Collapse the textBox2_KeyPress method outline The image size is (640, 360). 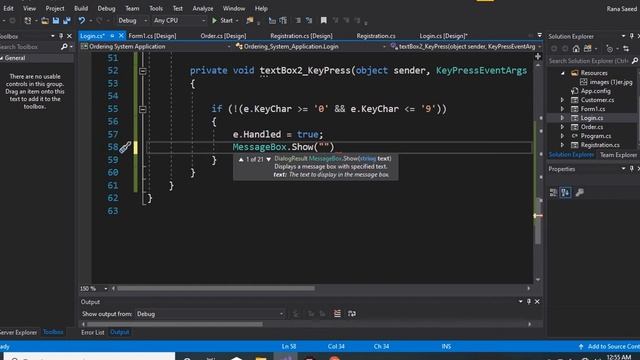click(142, 71)
